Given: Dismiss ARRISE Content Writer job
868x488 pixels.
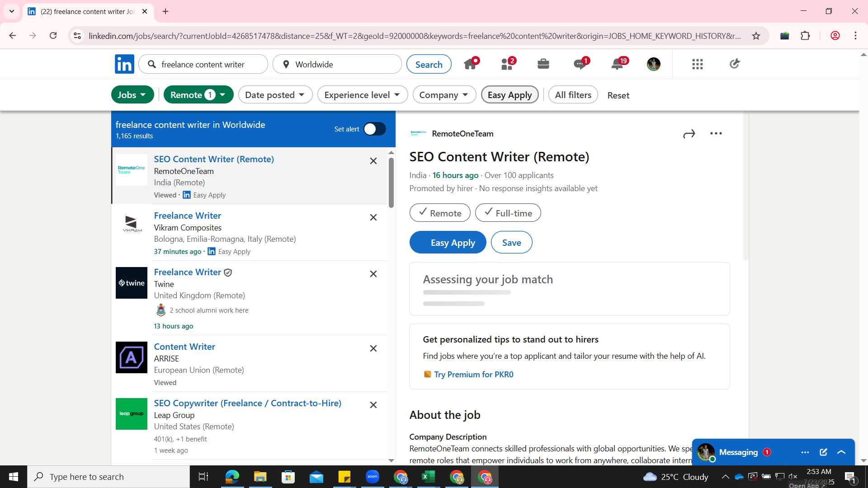Looking at the screenshot, I should (373, 348).
